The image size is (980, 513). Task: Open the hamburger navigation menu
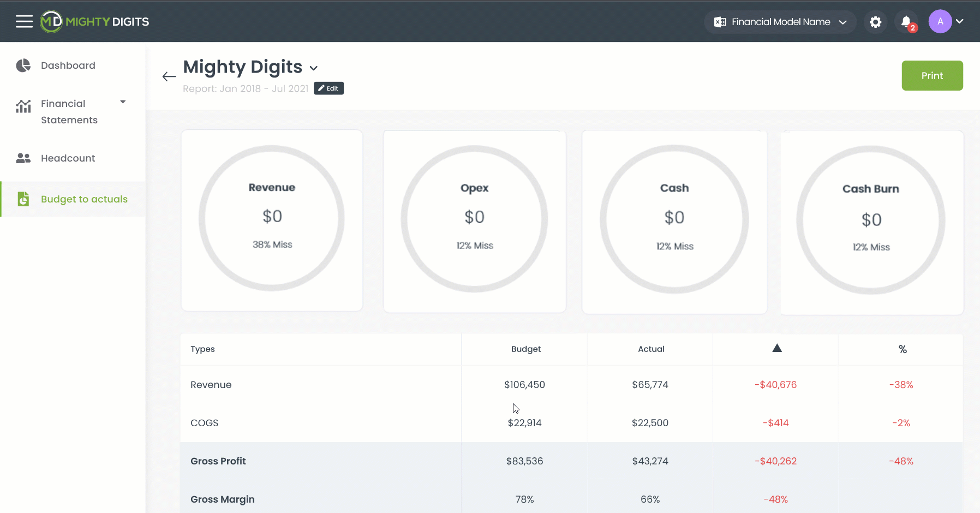click(24, 22)
